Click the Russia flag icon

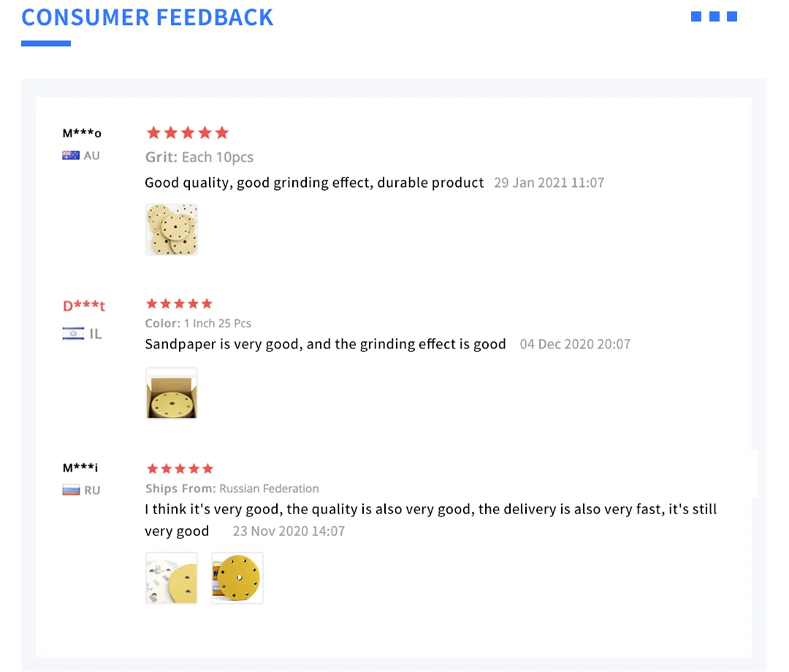71,490
